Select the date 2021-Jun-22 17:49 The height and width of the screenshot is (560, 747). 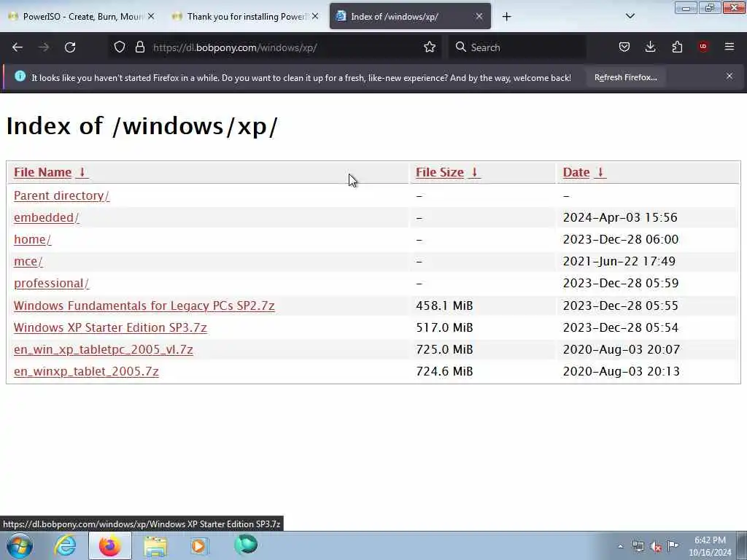click(x=619, y=262)
